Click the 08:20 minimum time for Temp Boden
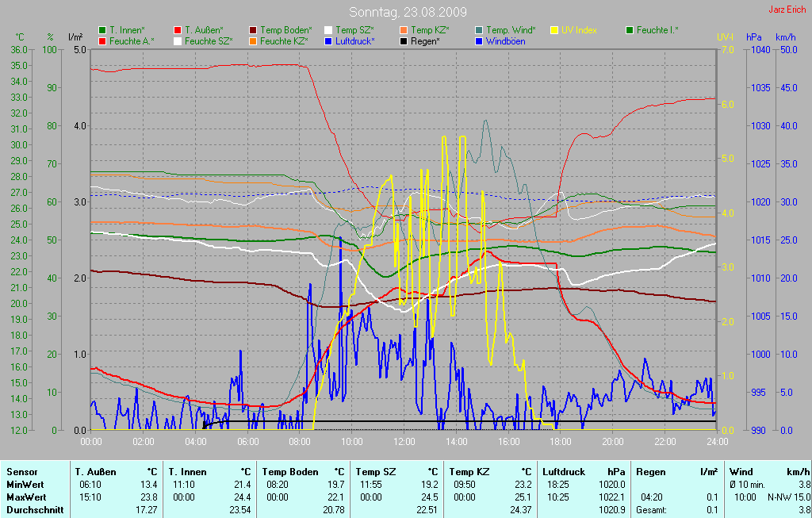812x518 pixels. pyautogui.click(x=278, y=485)
